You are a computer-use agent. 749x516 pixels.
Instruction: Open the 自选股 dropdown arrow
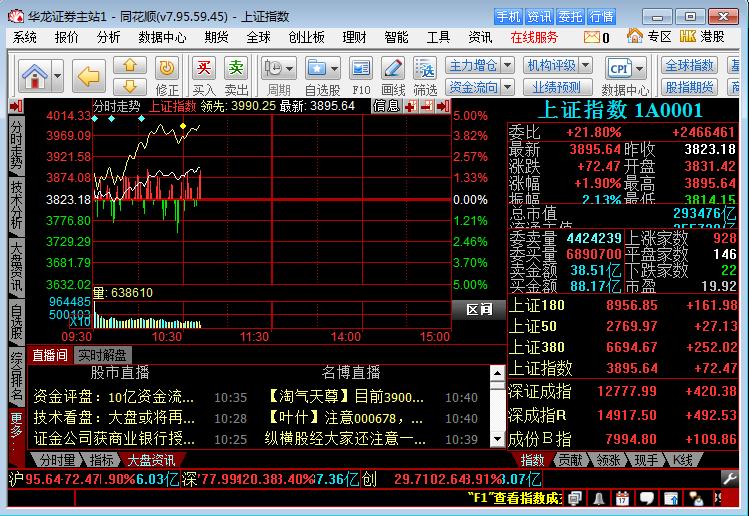(x=334, y=68)
